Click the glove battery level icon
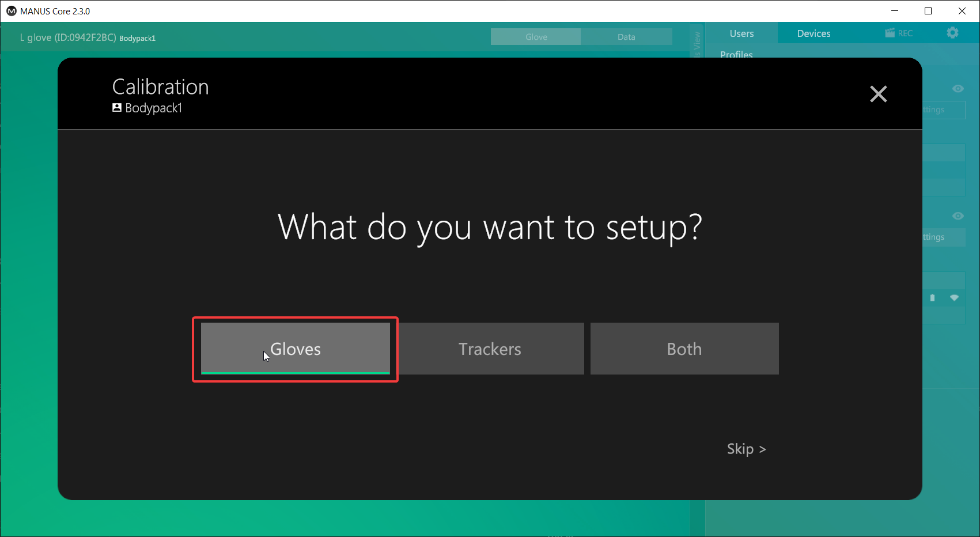This screenshot has height=537, width=980. (x=932, y=298)
